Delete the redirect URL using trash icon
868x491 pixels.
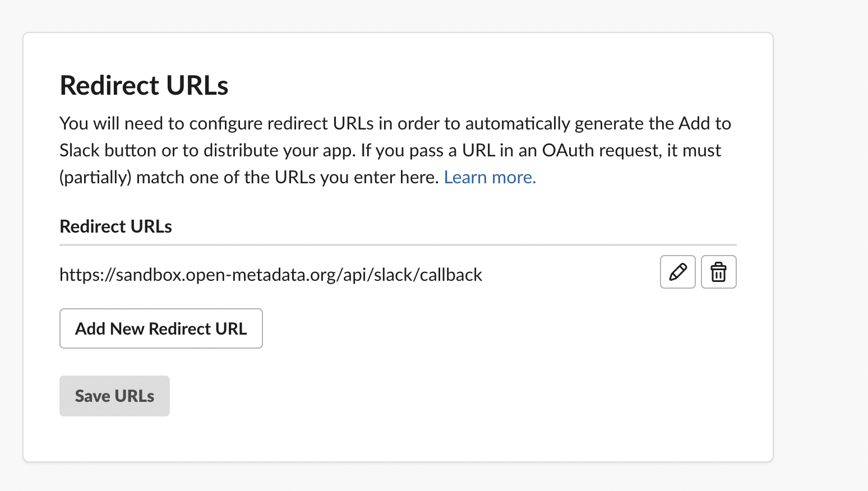point(718,272)
